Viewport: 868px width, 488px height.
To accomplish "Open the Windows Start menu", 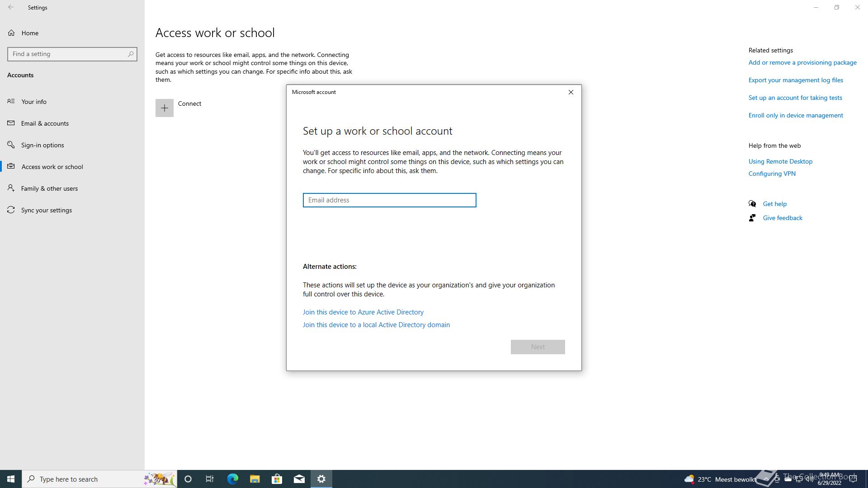I will [x=11, y=479].
